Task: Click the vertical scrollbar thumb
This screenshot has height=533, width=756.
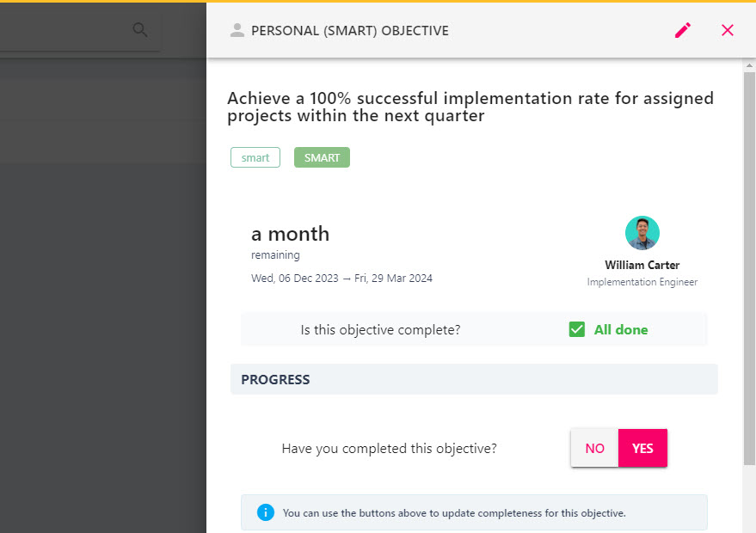Action: 749,269
